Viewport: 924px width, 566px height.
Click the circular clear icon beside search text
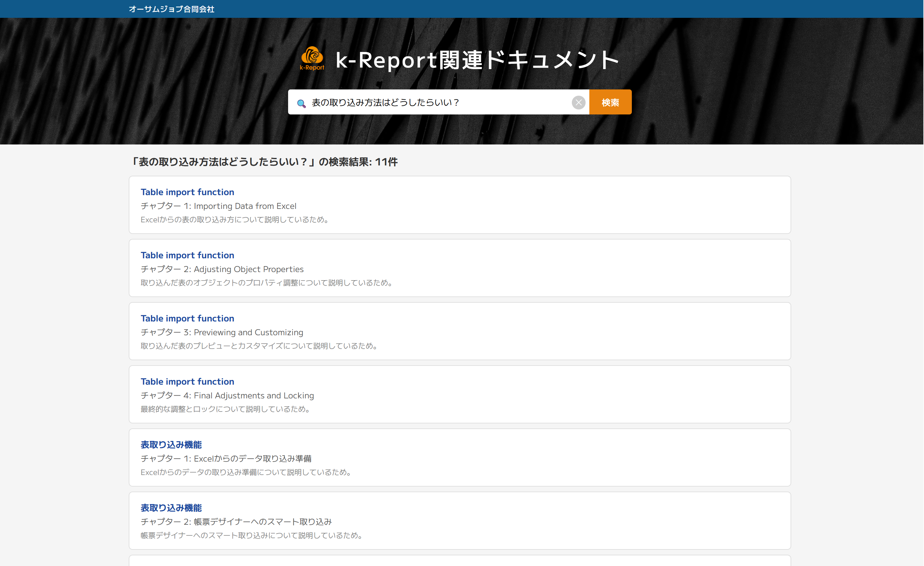coord(578,102)
